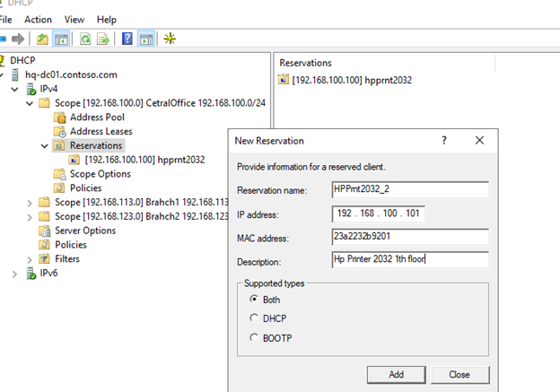Click the Policies icon under the CetralOffice scope

click(x=59, y=187)
